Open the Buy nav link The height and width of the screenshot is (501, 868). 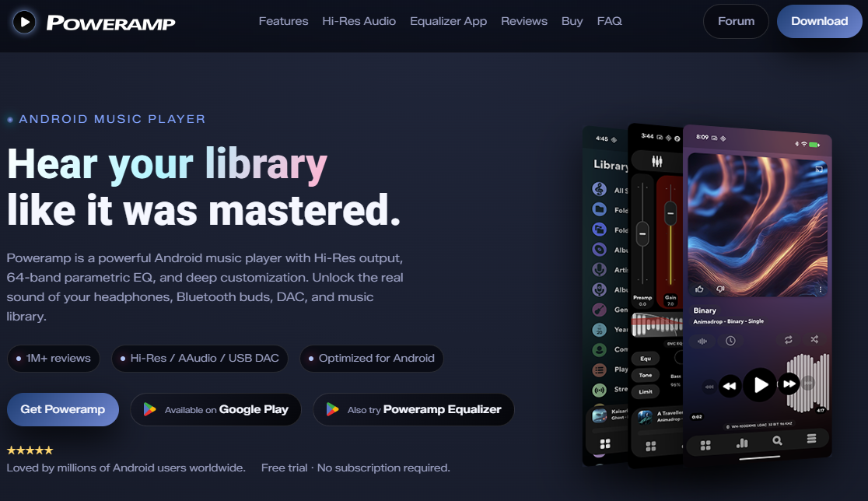click(572, 21)
